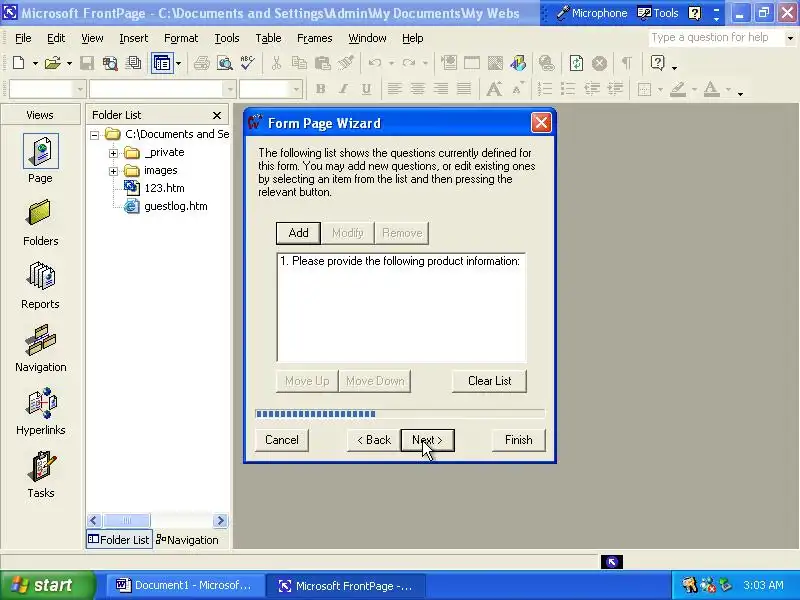Open the New Page dropdown arrow

[35, 64]
